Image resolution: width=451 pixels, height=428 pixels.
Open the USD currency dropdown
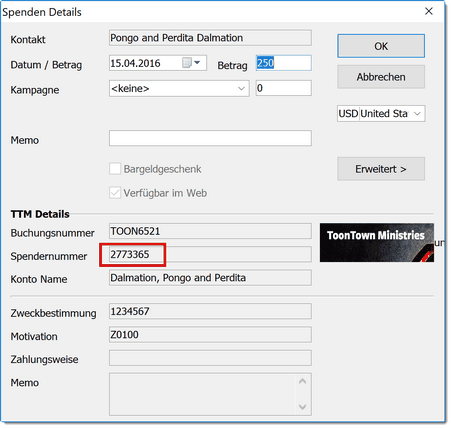(381, 114)
